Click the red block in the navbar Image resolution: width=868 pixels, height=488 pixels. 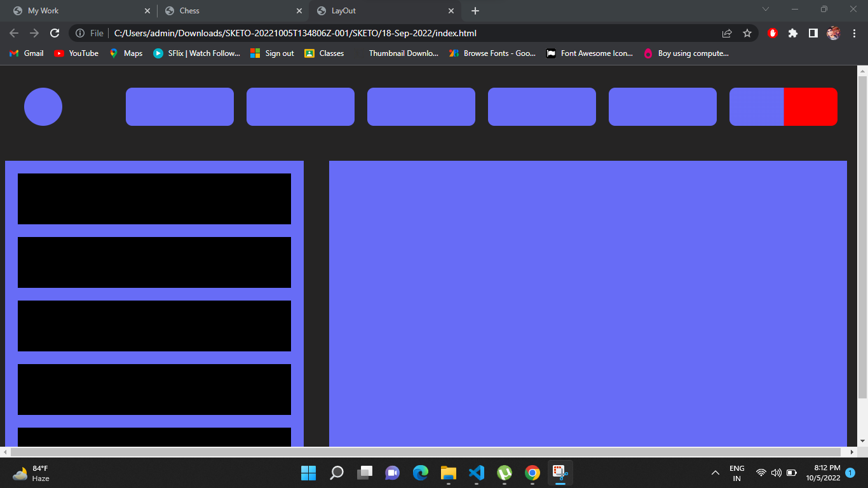point(810,107)
